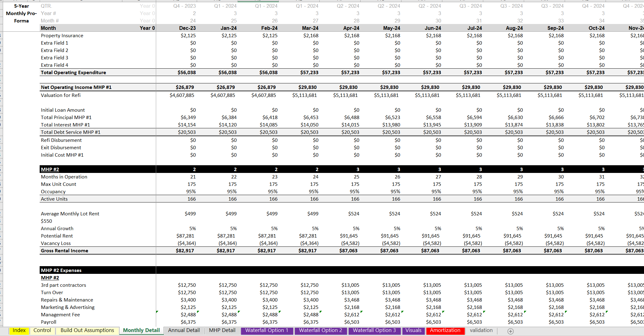Select the Initial Loan Amount label
The width and height of the screenshot is (644, 336).
tap(63, 110)
